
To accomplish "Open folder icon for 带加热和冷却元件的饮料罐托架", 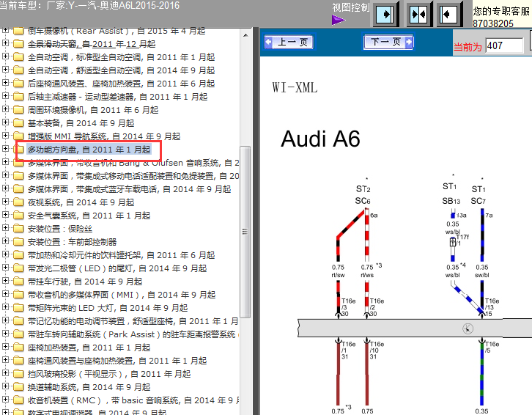I will pyautogui.click(x=18, y=255).
